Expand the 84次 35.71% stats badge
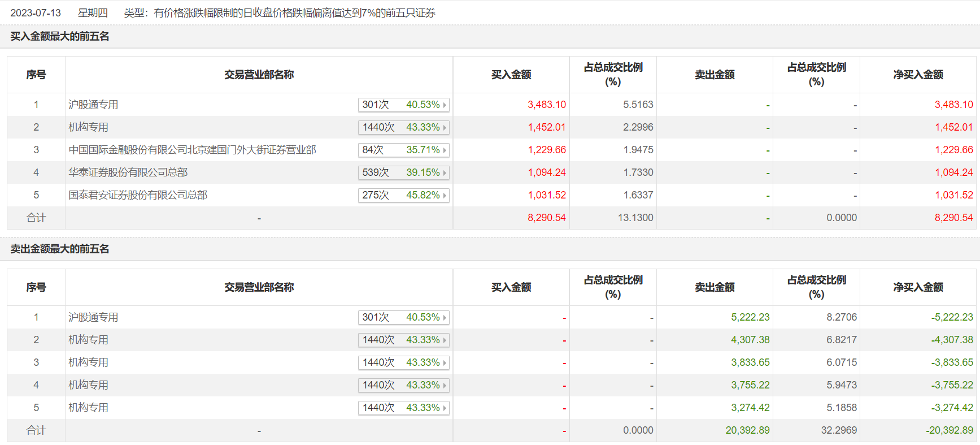Screen dimensions: 980x445 [x=404, y=150]
